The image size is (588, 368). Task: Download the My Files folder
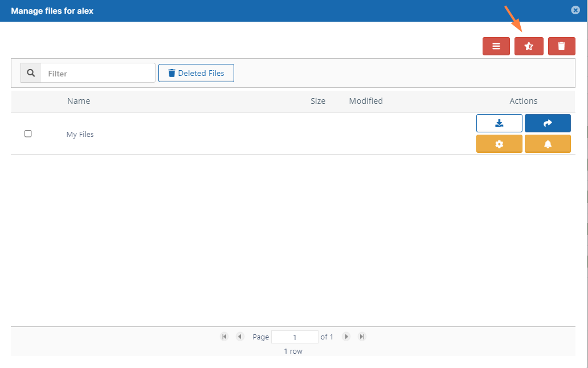499,123
